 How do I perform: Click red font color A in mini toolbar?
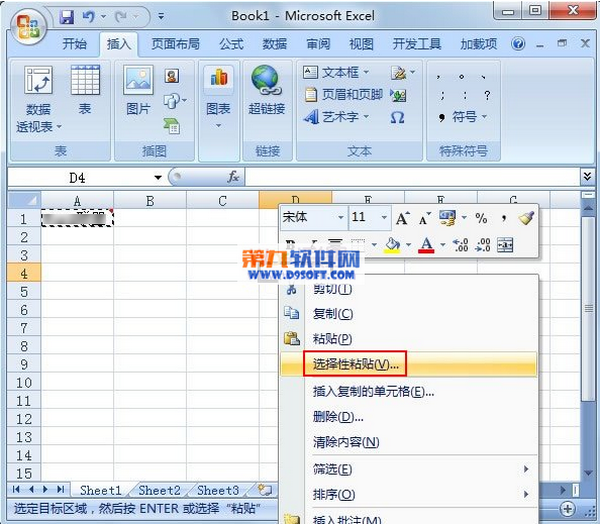[426, 245]
